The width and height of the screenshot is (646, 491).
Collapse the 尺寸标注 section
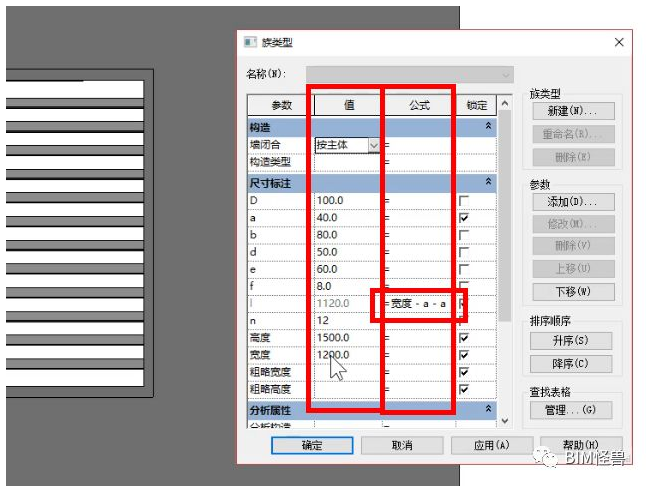(488, 183)
